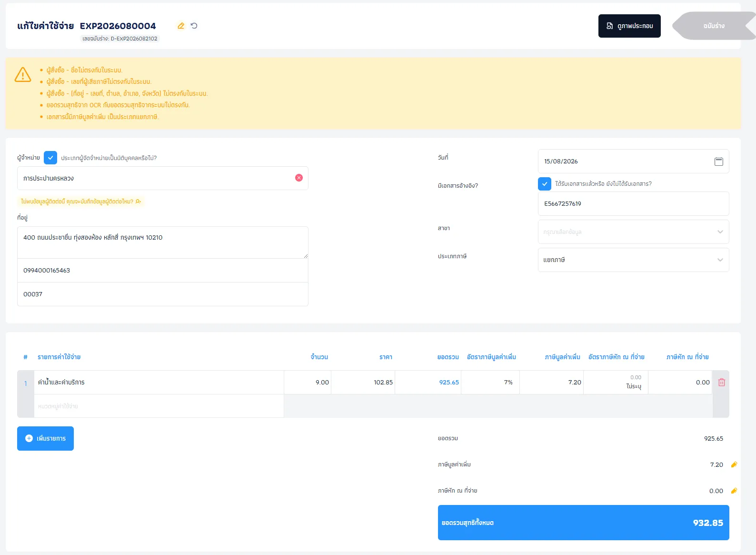Click the undo arrow icon near document number
The width and height of the screenshot is (756, 555).
[194, 26]
